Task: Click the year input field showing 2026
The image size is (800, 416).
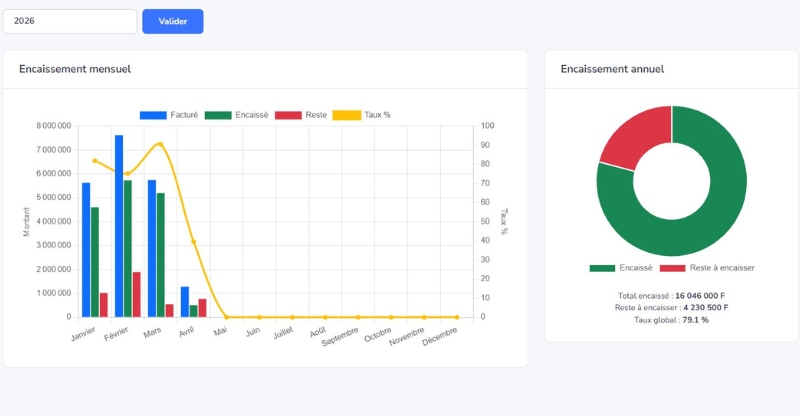Action: pyautogui.click(x=69, y=21)
